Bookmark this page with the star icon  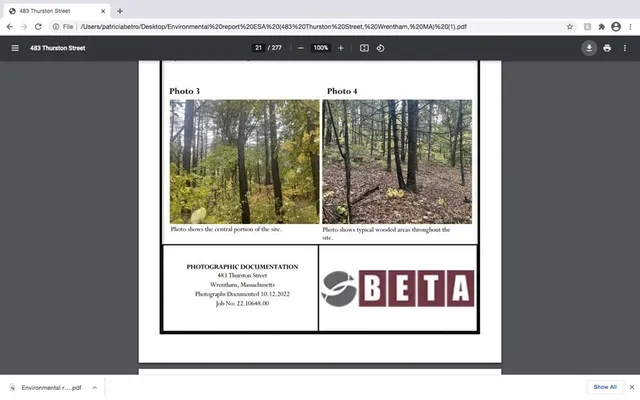click(570, 27)
